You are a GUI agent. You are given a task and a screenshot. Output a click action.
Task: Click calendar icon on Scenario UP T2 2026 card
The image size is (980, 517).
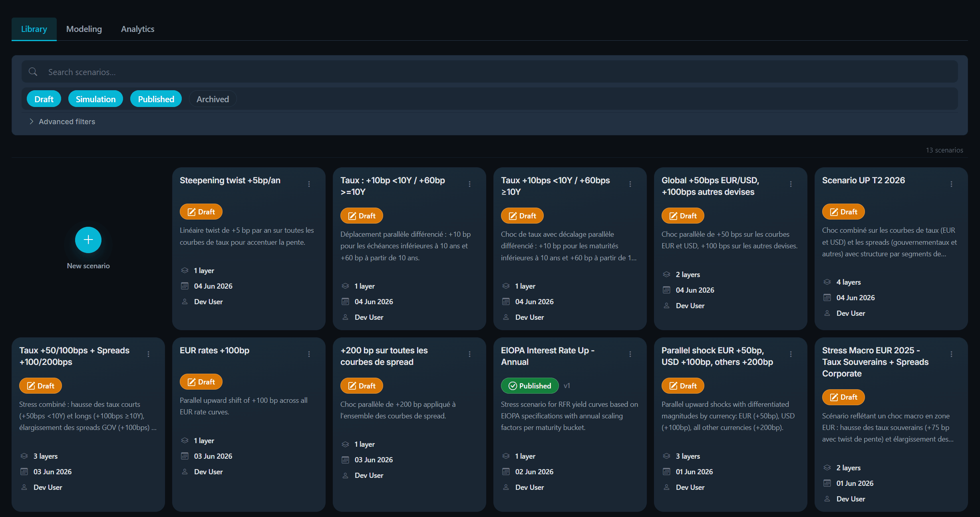tap(827, 297)
